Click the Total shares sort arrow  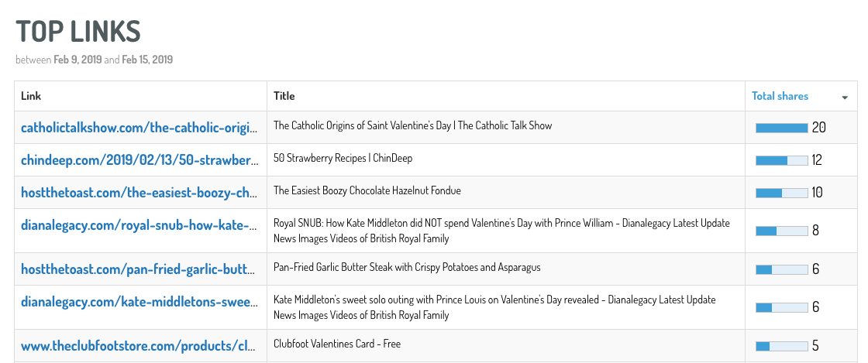tap(845, 98)
